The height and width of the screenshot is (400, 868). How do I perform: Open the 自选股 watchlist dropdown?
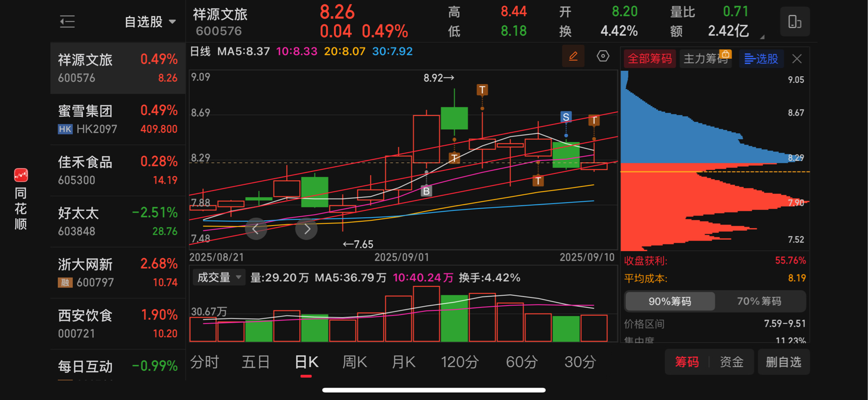(150, 22)
